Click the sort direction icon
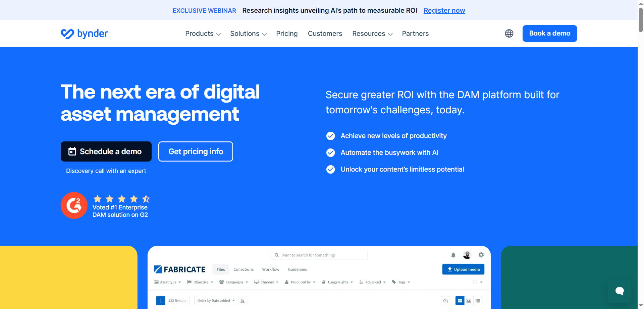This screenshot has width=644, height=309. [x=243, y=301]
